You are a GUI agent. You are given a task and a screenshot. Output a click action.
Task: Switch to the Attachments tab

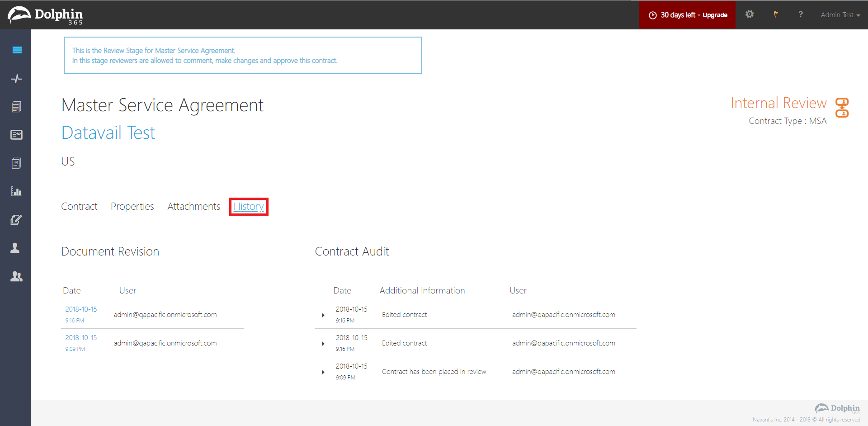(x=193, y=207)
